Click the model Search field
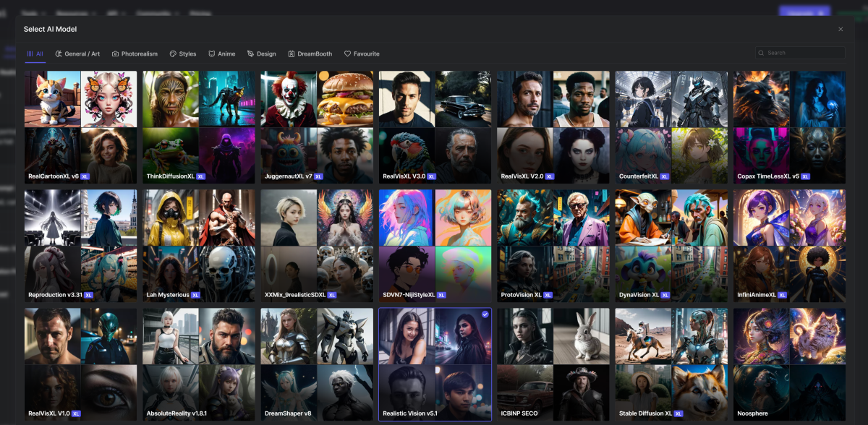The height and width of the screenshot is (425, 868). click(x=803, y=53)
